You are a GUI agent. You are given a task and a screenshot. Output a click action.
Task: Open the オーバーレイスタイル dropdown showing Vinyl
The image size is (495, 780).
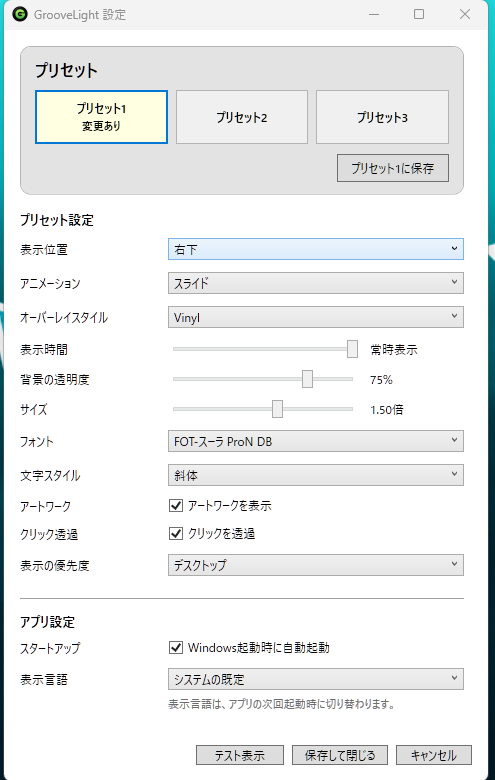point(316,317)
